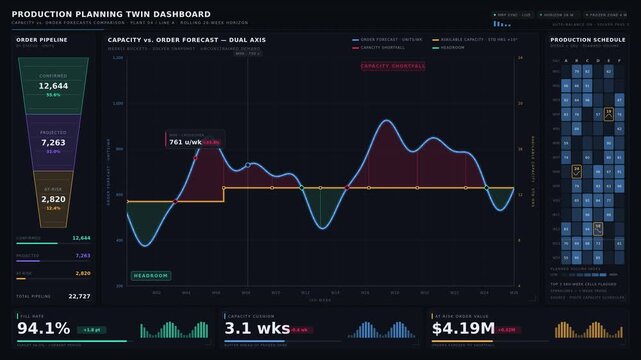This screenshot has width=641, height=360.
Task: Click the blue Capacity Cushion sparkline bars
Action: [381, 330]
